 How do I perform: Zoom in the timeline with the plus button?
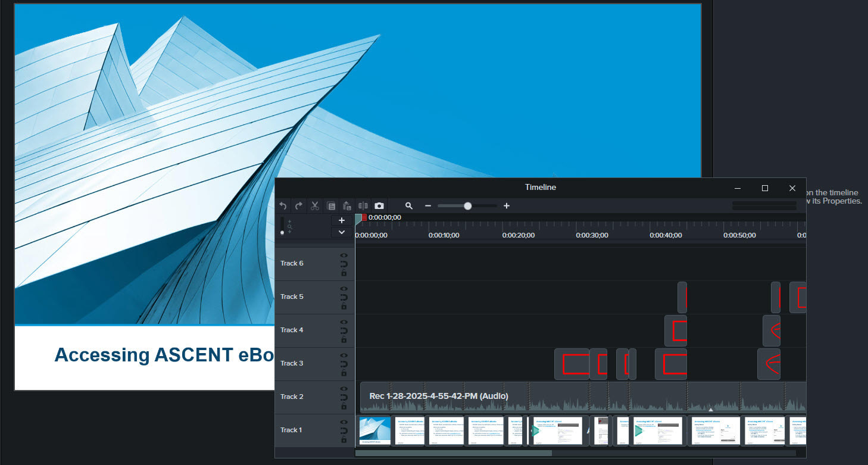click(507, 206)
